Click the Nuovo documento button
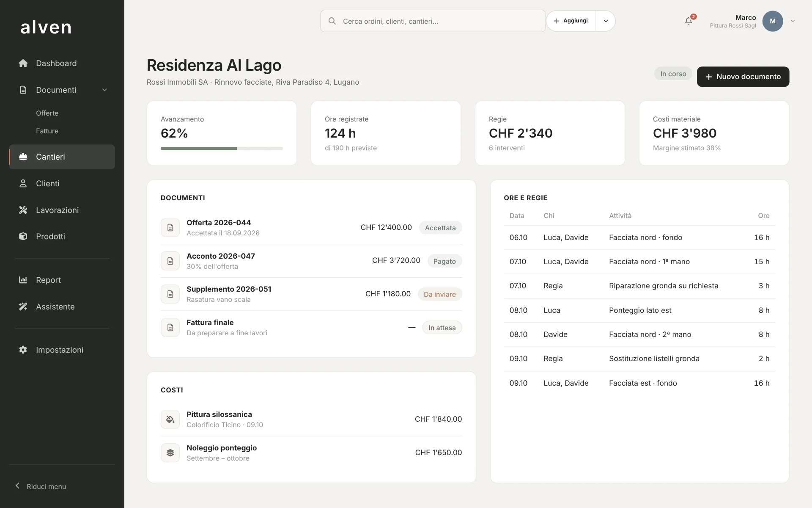Screen dimensions: 812x508 tap(743, 77)
